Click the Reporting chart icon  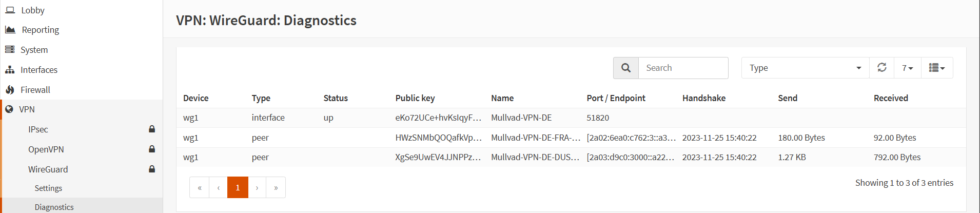[x=10, y=30]
